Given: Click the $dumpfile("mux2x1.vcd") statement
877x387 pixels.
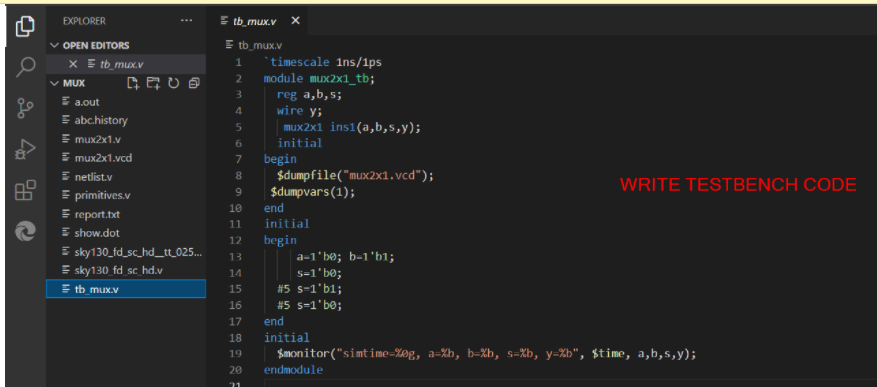Looking at the screenshot, I should pos(355,176).
